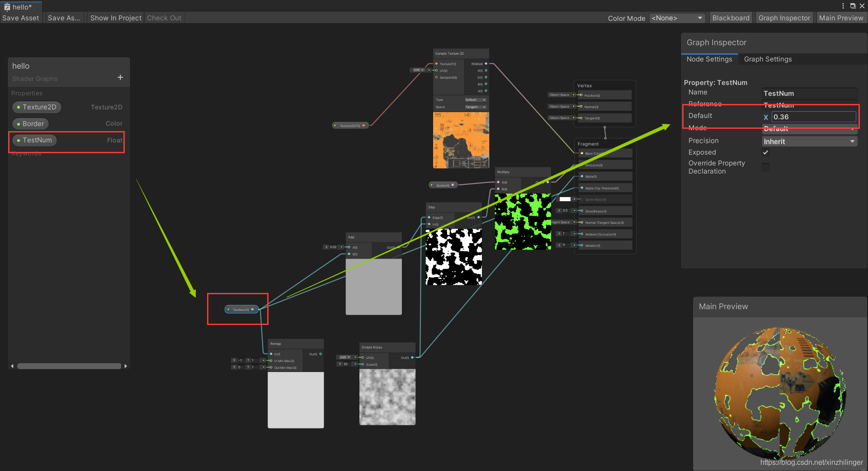This screenshot has width=868, height=471.
Task: Toggle the Blackboard panel visibility
Action: click(731, 18)
